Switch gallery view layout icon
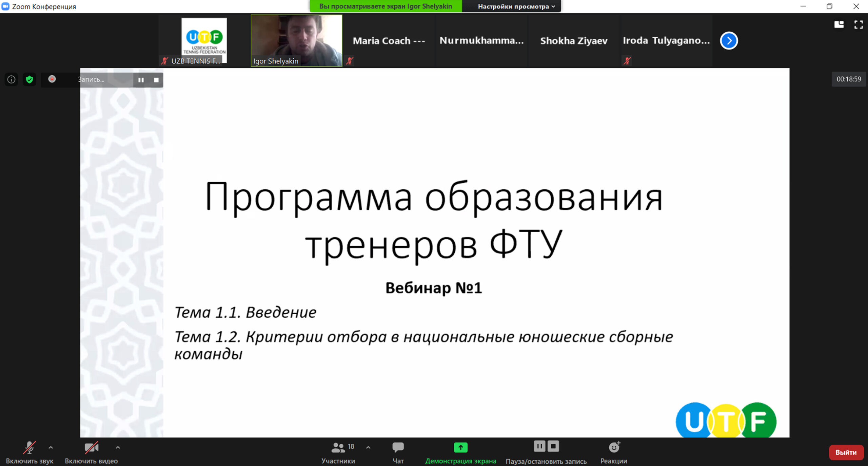868x466 pixels. coord(839,24)
